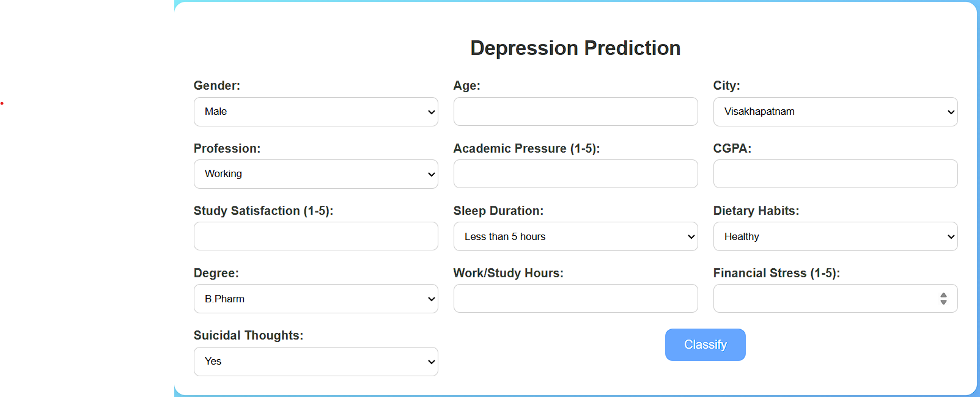The height and width of the screenshot is (397, 980).
Task: Open the Degree dropdown showing B.Pharm
Action: [x=315, y=299]
